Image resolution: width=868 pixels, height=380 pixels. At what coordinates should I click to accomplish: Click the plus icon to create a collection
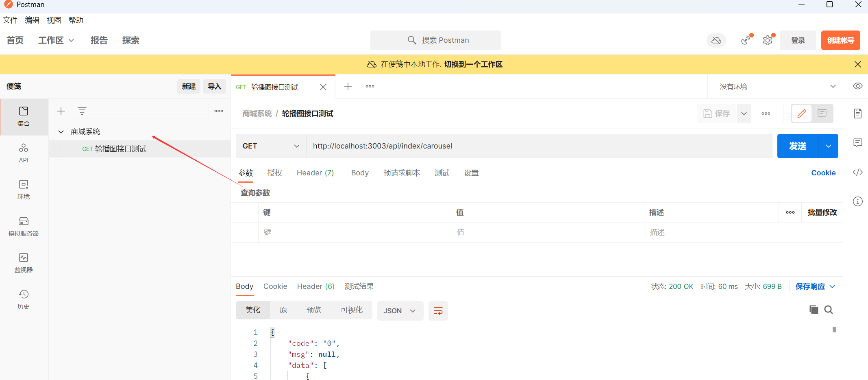coord(61,111)
